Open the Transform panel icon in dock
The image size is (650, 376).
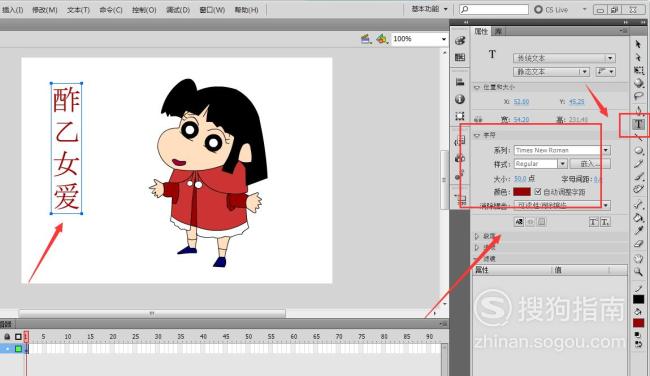click(460, 116)
